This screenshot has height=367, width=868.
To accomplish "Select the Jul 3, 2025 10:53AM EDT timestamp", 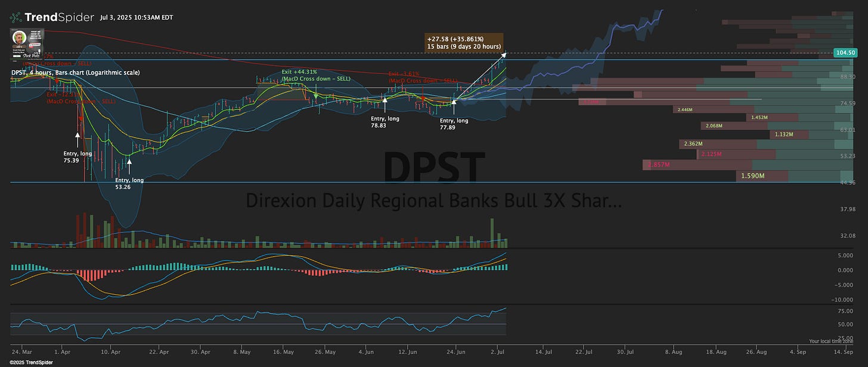I will pos(136,17).
